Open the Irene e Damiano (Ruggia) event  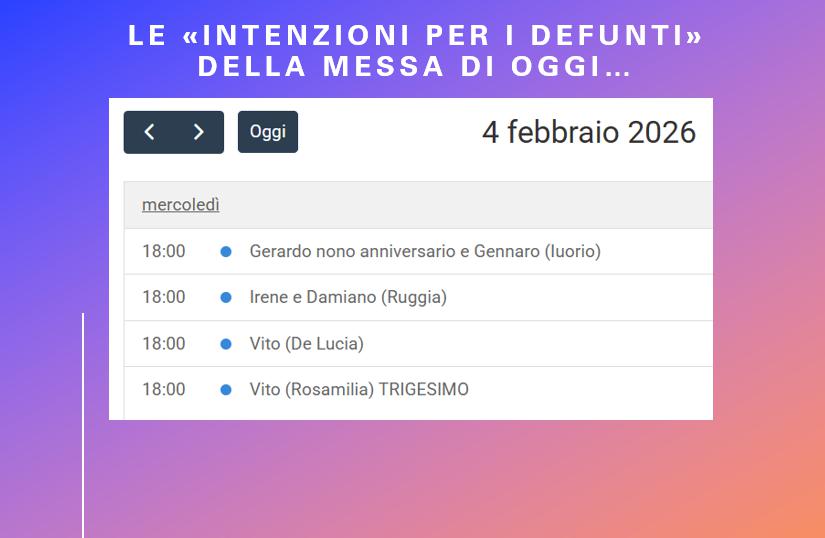[x=348, y=297]
